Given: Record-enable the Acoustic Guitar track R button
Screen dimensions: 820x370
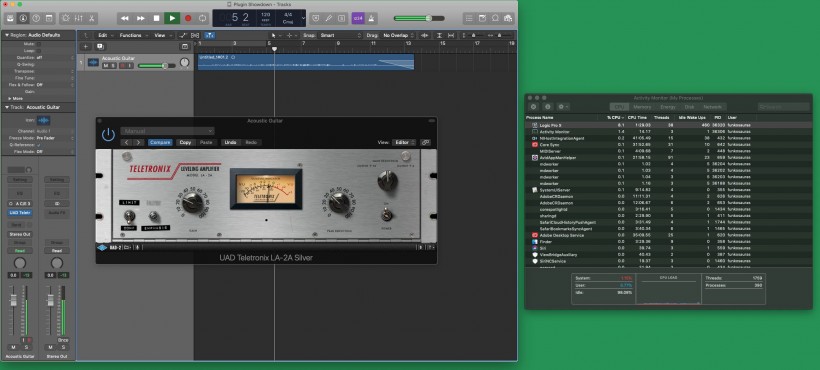Looking at the screenshot, I should [122, 66].
